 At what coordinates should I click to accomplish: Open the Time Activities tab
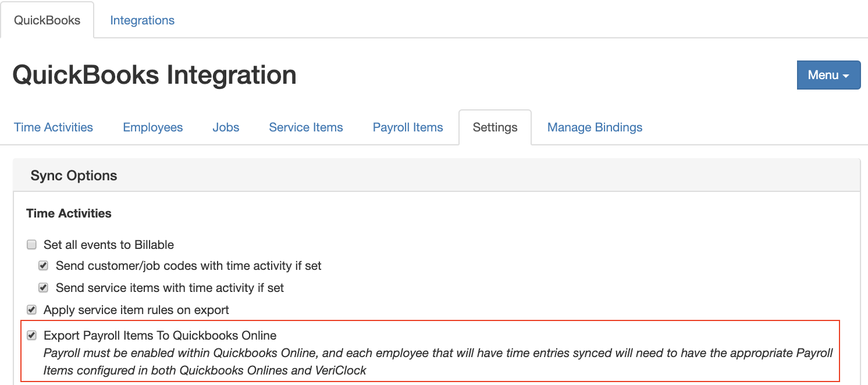pos(54,127)
